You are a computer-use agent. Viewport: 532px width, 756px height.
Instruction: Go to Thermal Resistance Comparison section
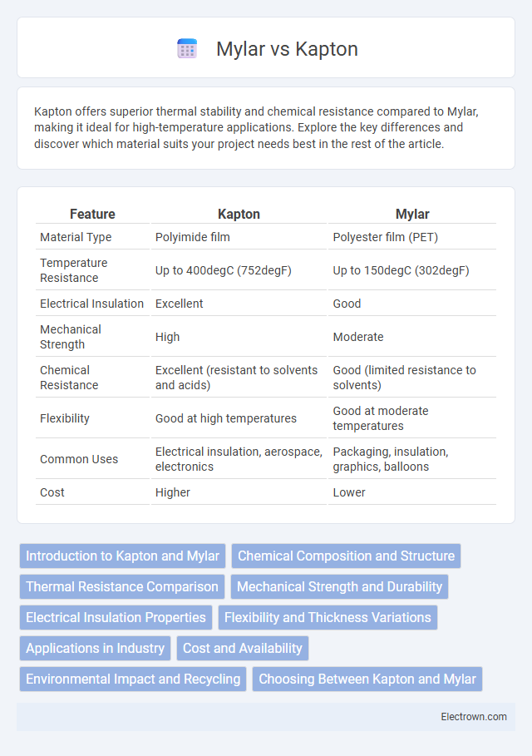(122, 587)
